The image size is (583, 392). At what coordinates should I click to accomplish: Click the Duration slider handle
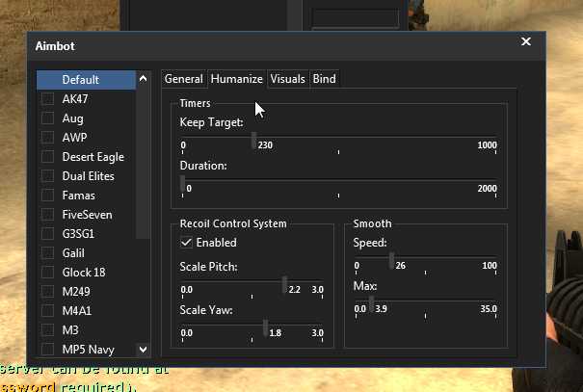[x=182, y=184]
